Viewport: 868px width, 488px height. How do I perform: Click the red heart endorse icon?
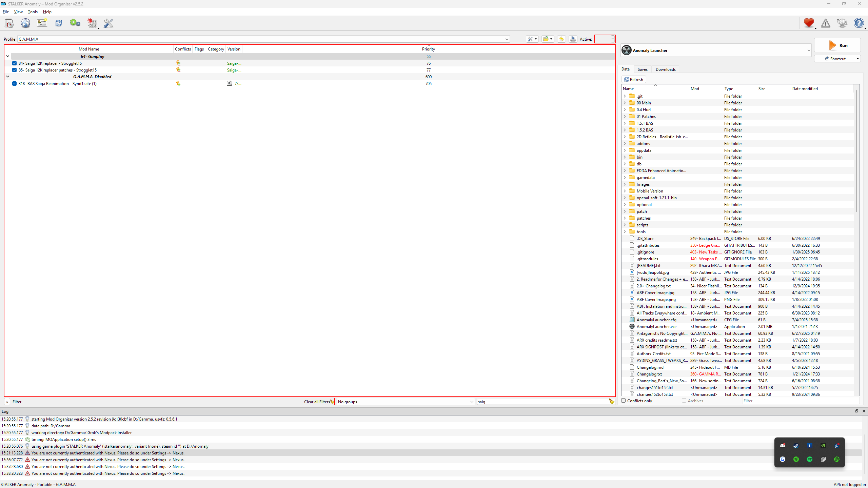[x=809, y=23]
